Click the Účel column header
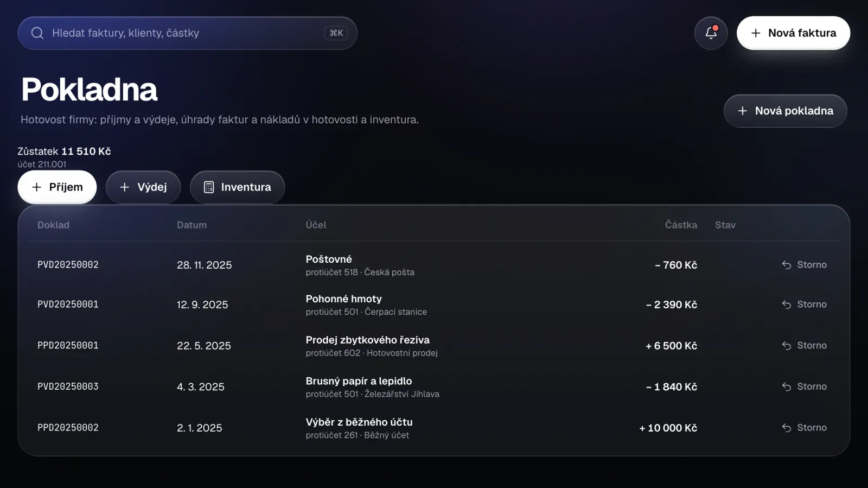 (x=316, y=225)
